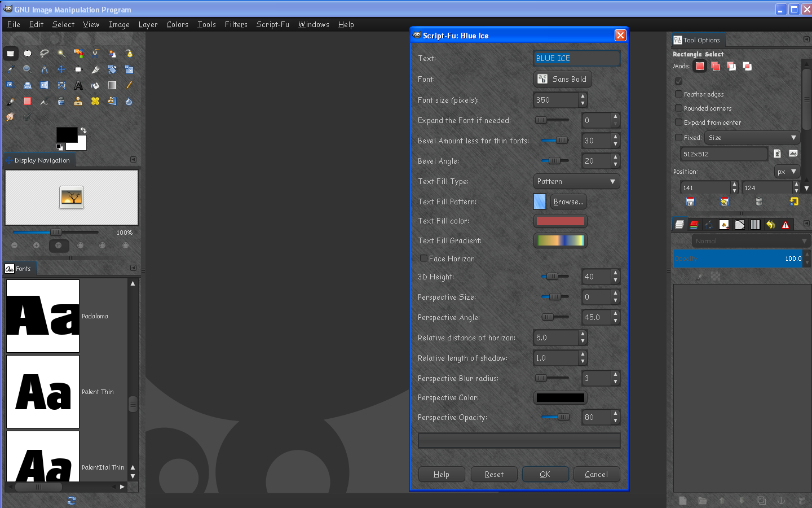Click the trash icon to delete tool preset
Image resolution: width=812 pixels, height=508 pixels.
(759, 202)
